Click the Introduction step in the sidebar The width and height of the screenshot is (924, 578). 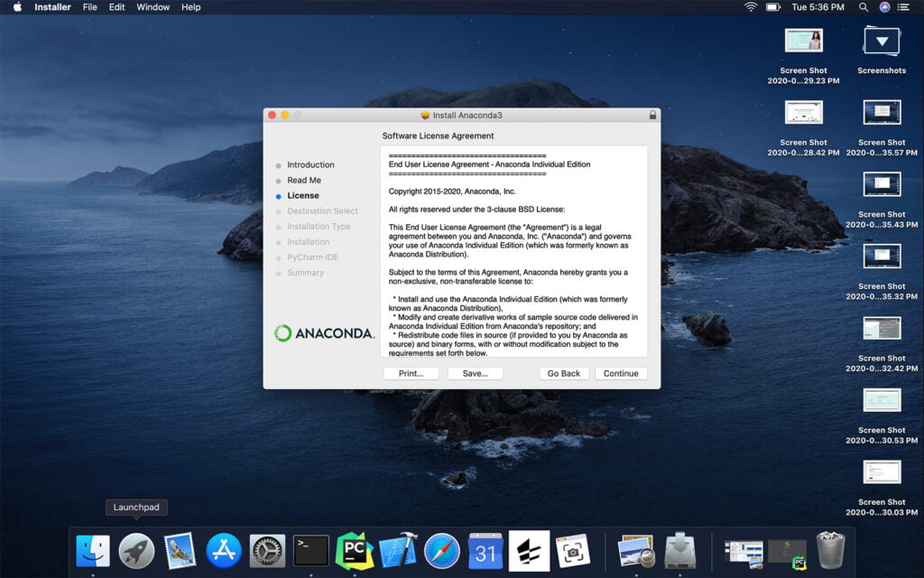310,164
